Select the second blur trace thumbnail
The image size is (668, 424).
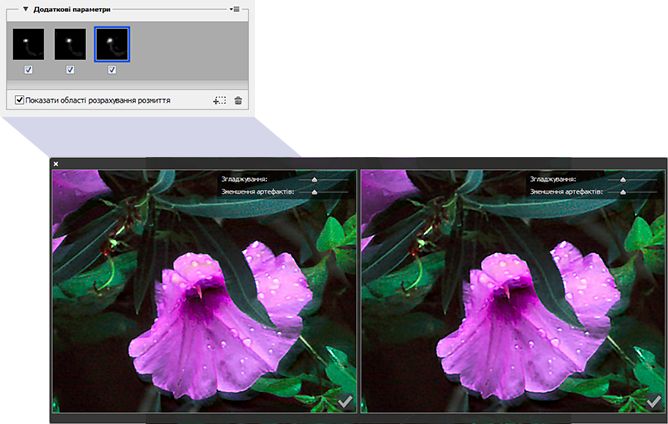coord(70,44)
